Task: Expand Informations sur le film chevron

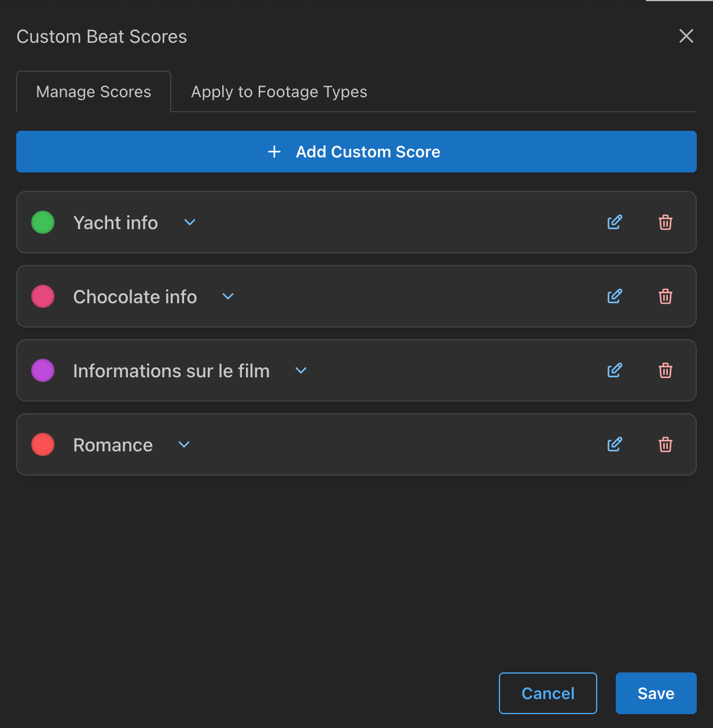Action: (x=301, y=370)
